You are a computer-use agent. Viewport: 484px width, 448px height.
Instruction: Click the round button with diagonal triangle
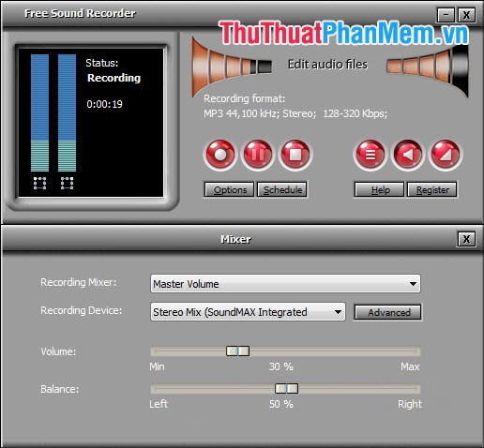coord(446,155)
